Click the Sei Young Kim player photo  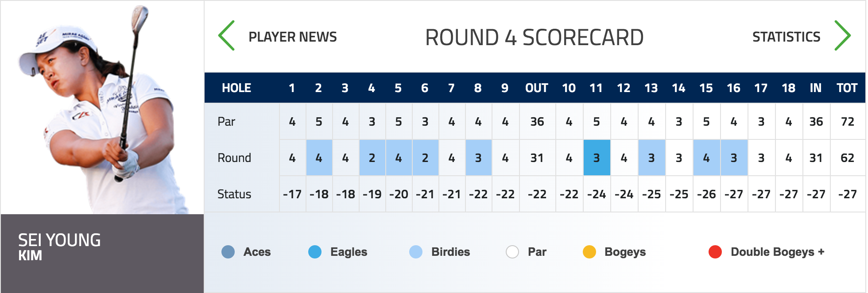(x=102, y=108)
